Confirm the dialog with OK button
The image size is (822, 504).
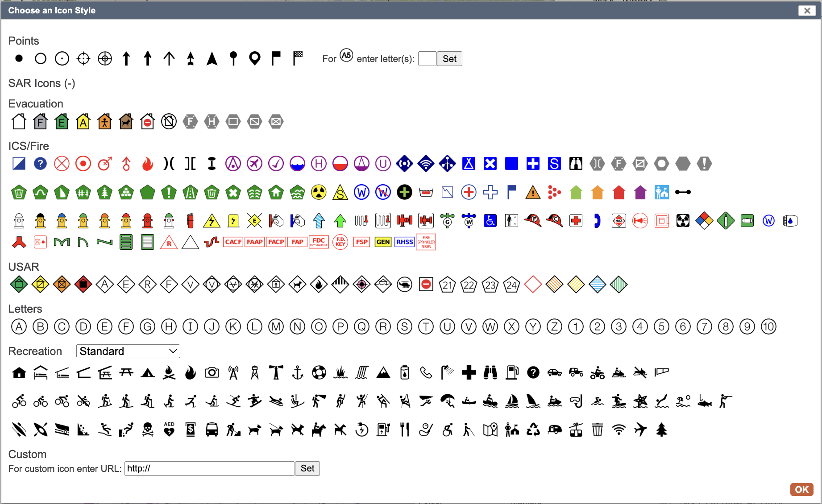click(801, 489)
